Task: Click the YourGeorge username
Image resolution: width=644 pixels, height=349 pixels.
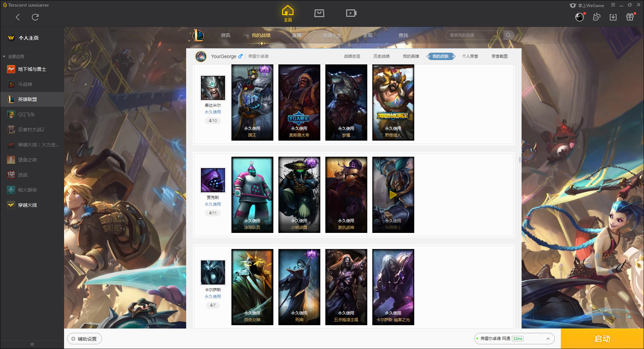Action: [x=223, y=56]
